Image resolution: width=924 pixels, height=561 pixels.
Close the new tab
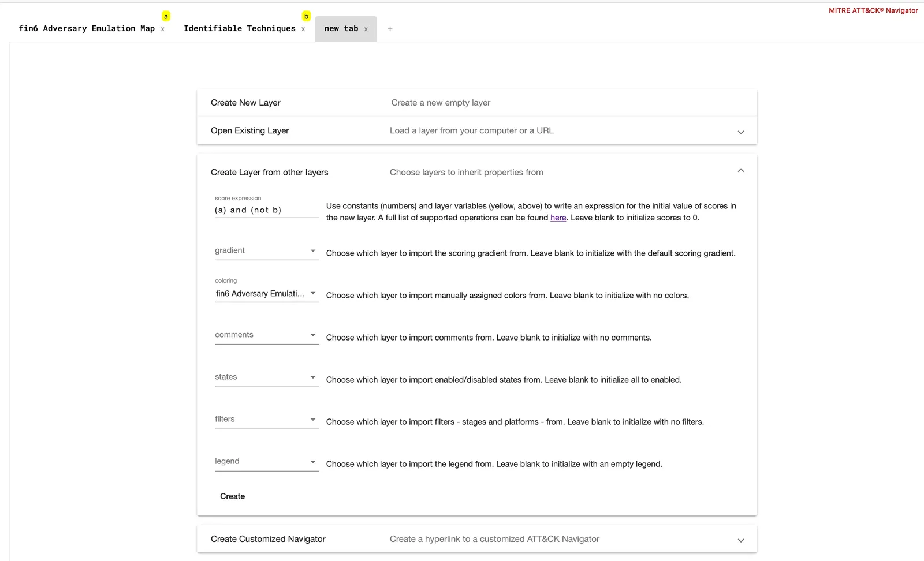click(x=366, y=29)
